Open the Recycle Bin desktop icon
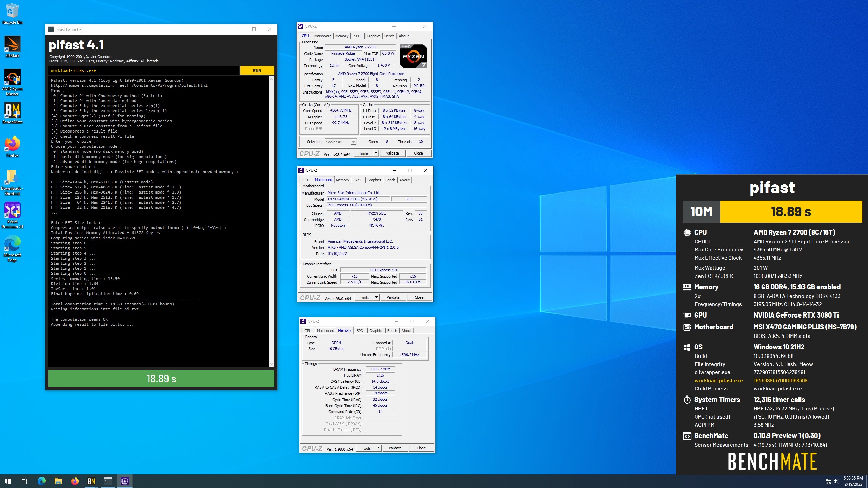 coord(12,14)
